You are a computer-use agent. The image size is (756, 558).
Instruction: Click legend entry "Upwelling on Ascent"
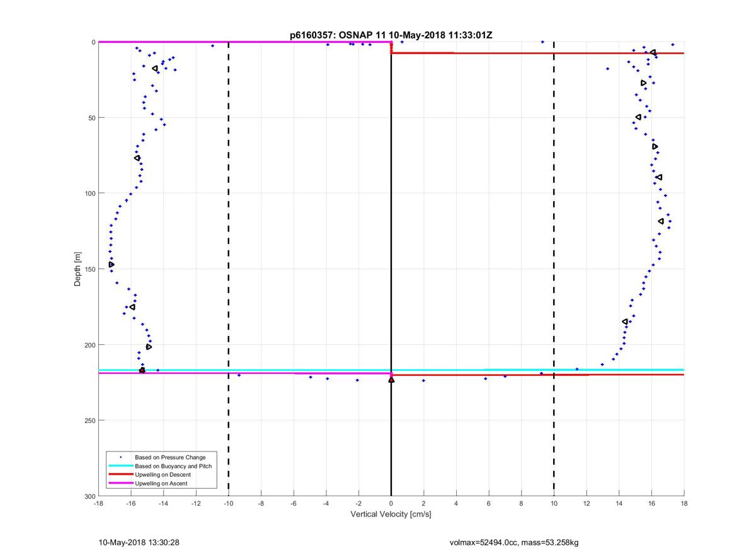(161, 484)
